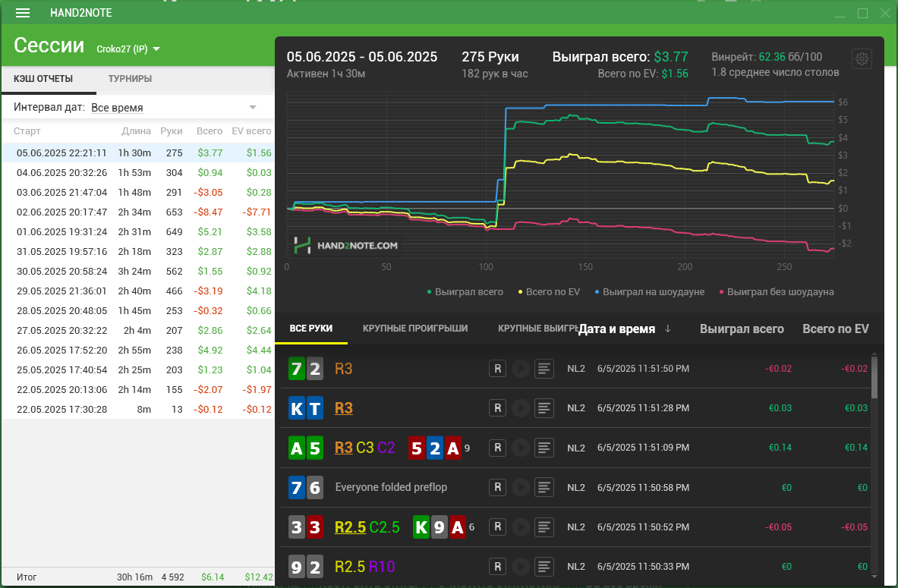Click the K 9 A board cards
The height and width of the screenshot is (588, 898).
click(440, 527)
